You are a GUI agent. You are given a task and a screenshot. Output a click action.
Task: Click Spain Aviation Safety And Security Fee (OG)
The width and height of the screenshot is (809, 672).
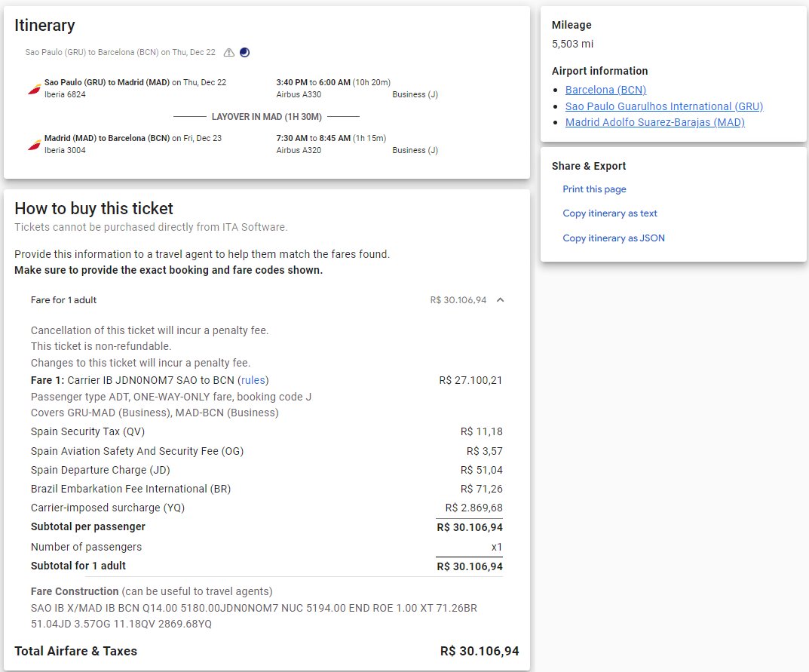pos(137,451)
